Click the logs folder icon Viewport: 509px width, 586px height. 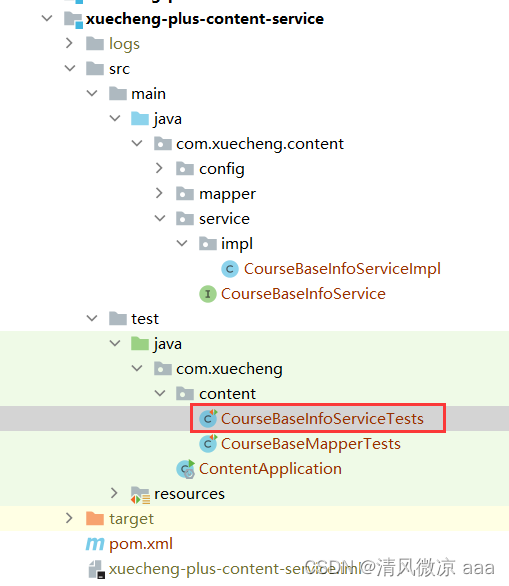[95, 44]
